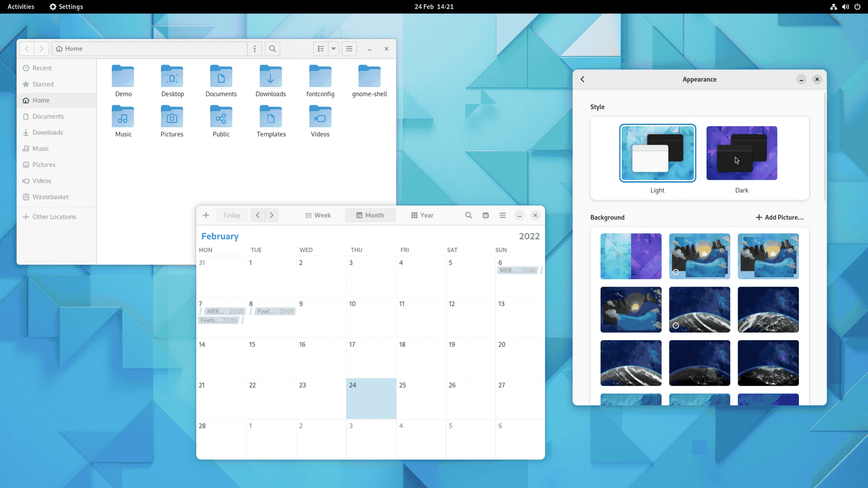The image size is (868, 488).
Task: Open calendar hamburger menu
Action: click(x=502, y=216)
